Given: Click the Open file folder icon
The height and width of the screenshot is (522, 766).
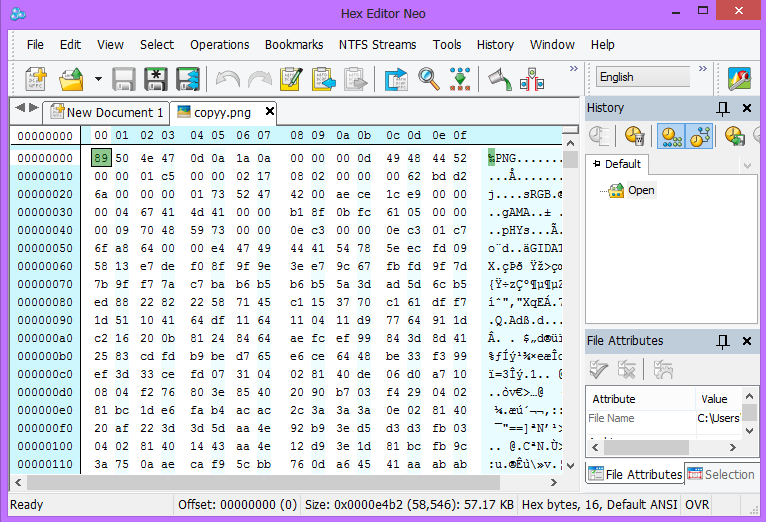Looking at the screenshot, I should coord(71,79).
